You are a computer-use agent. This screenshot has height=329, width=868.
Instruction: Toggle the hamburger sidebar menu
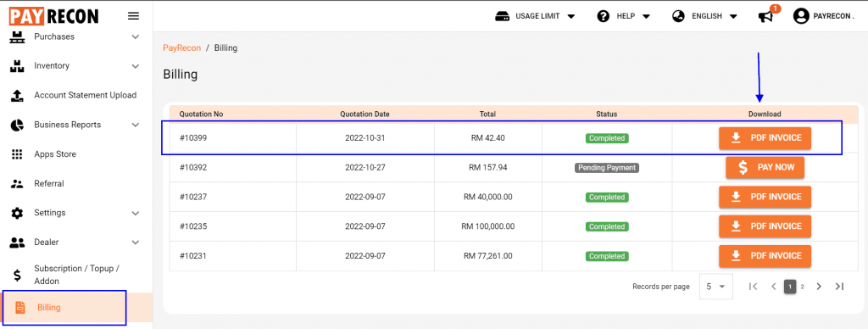pyautogui.click(x=133, y=16)
